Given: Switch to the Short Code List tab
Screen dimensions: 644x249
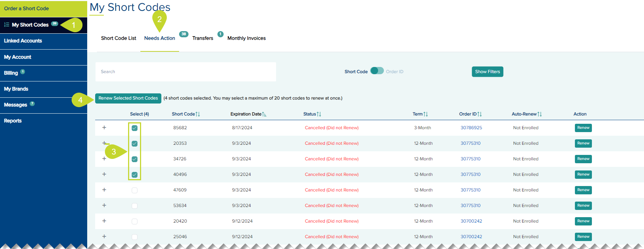Looking at the screenshot, I should click(119, 38).
